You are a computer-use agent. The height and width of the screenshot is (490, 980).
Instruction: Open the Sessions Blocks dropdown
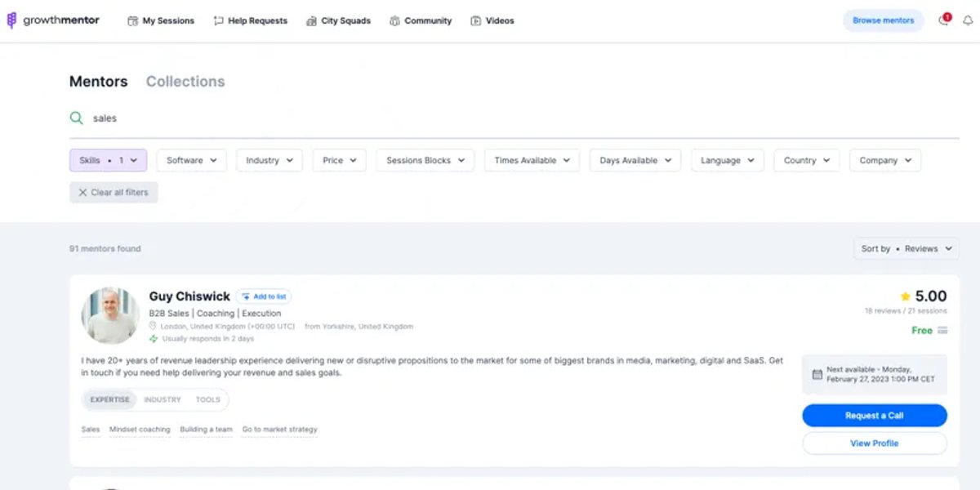click(425, 161)
